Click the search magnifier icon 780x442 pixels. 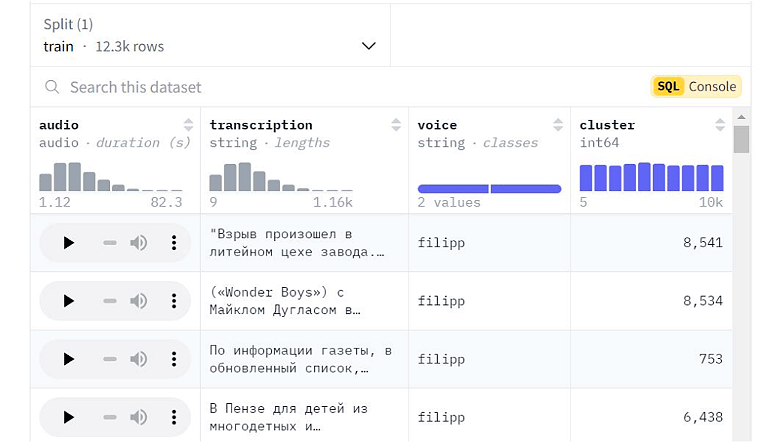tap(52, 87)
